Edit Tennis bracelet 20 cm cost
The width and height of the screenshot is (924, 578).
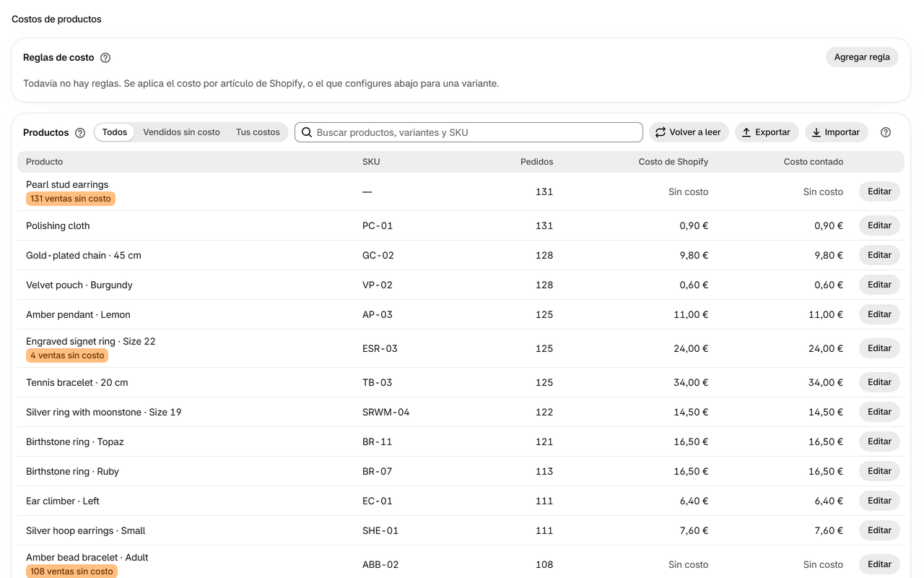pos(879,382)
